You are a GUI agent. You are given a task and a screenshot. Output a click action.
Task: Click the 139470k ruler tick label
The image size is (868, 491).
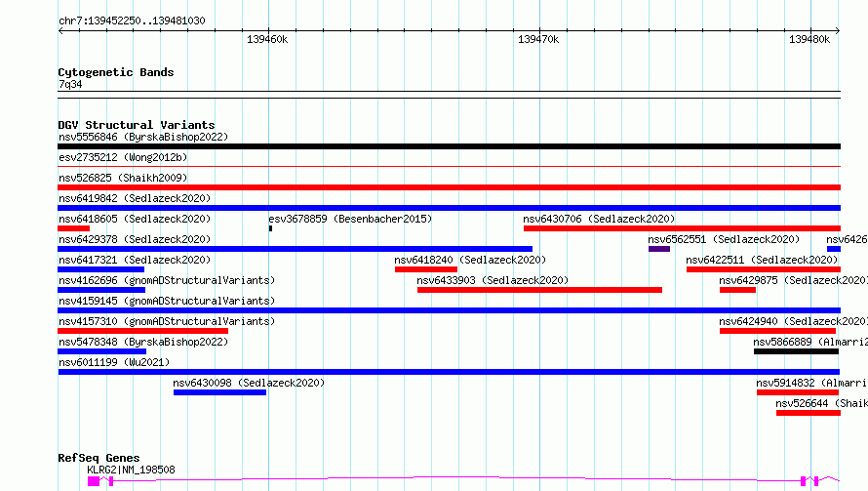[x=538, y=39]
